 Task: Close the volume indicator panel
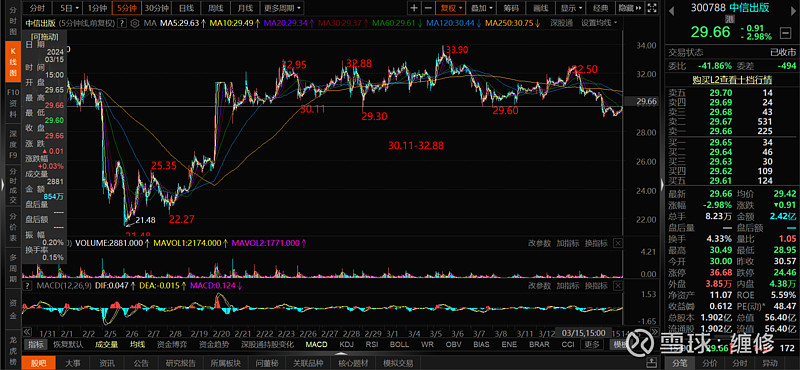tap(618, 243)
